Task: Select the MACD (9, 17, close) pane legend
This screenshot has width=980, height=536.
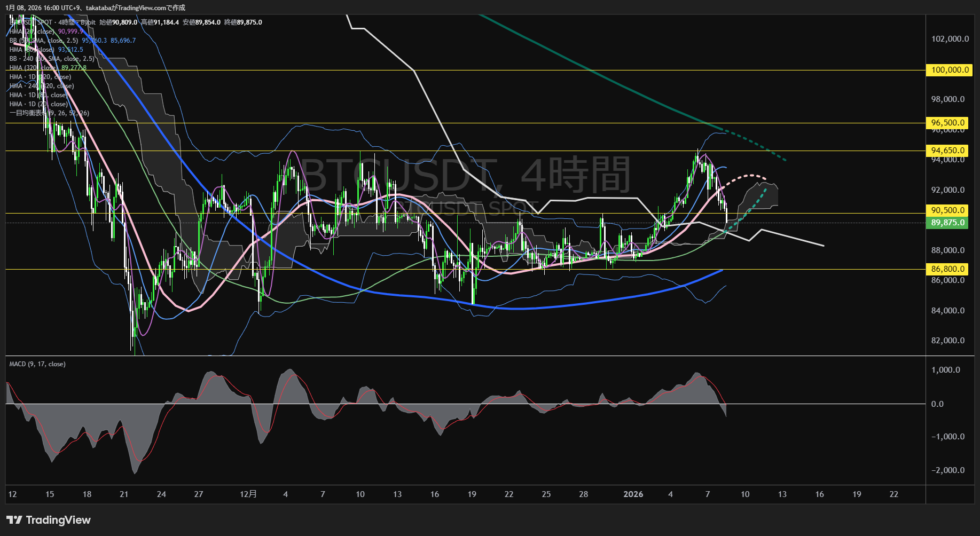Action: pos(37,364)
